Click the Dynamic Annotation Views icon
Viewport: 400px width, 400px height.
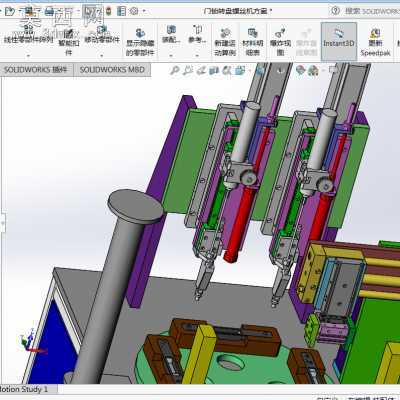tap(227, 70)
